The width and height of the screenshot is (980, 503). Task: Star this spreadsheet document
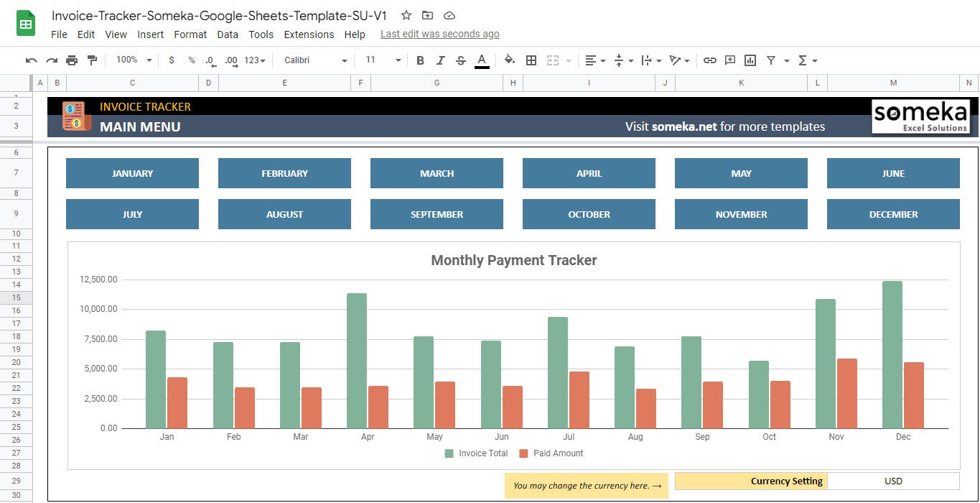(406, 15)
